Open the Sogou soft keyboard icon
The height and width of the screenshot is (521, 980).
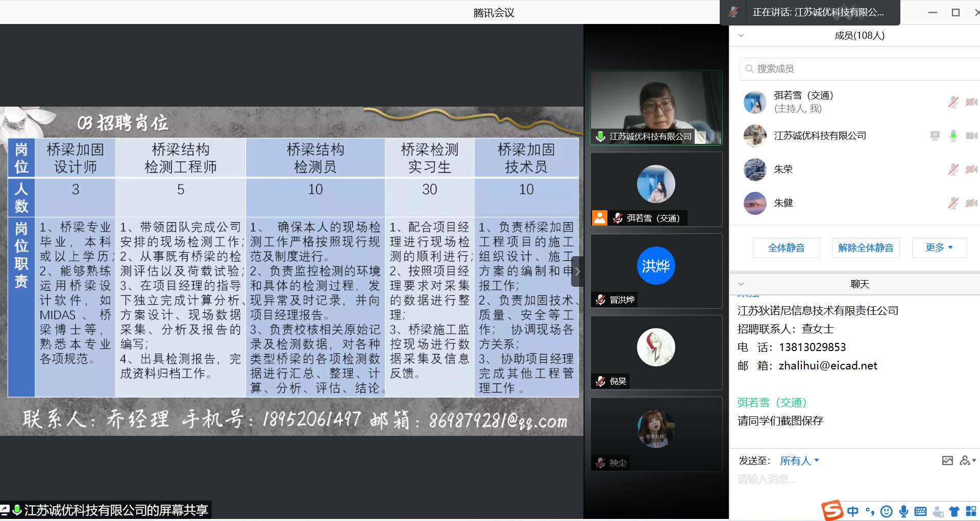coord(921,511)
